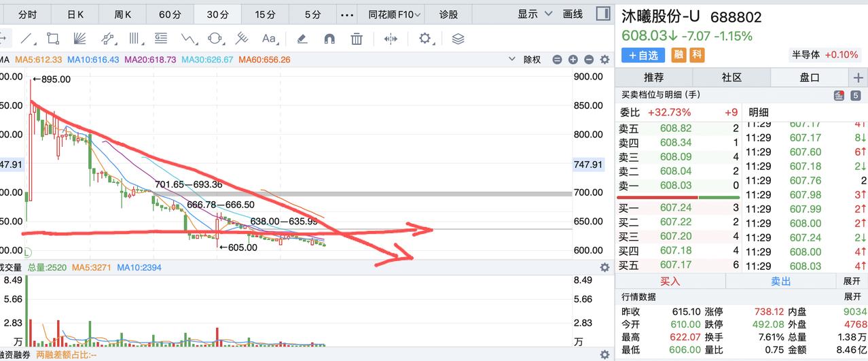Select the 60分 period tab
This screenshot has height=361, width=868.
[x=170, y=14]
